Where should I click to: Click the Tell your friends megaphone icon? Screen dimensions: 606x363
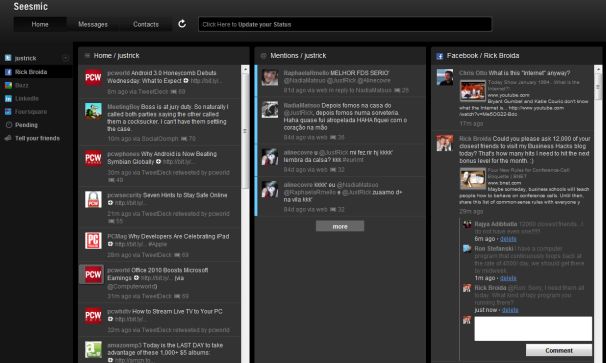coord(8,138)
